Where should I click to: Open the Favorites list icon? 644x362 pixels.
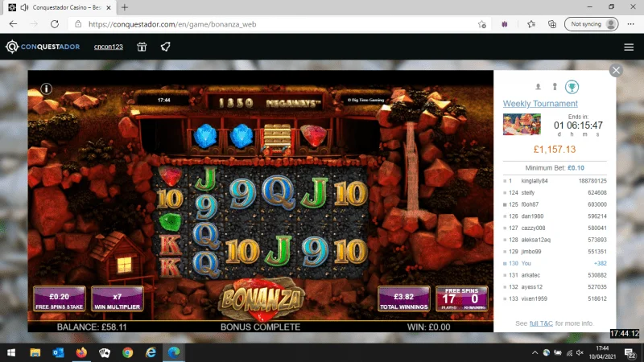(531, 24)
